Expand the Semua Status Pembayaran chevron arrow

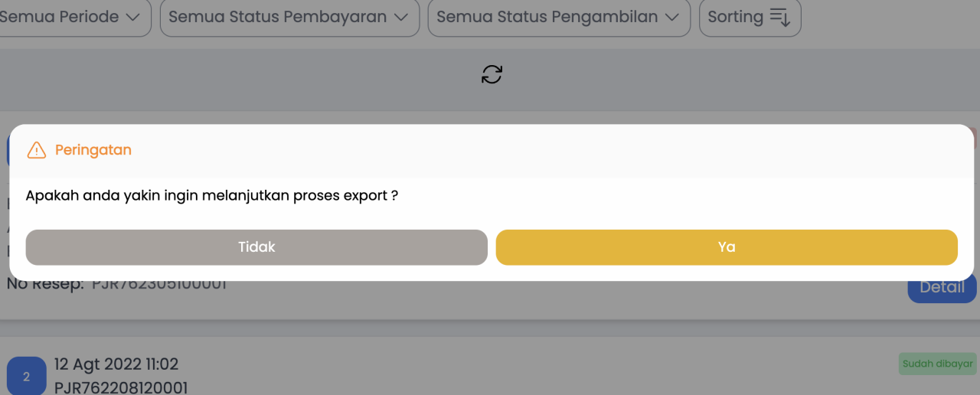coord(401,17)
